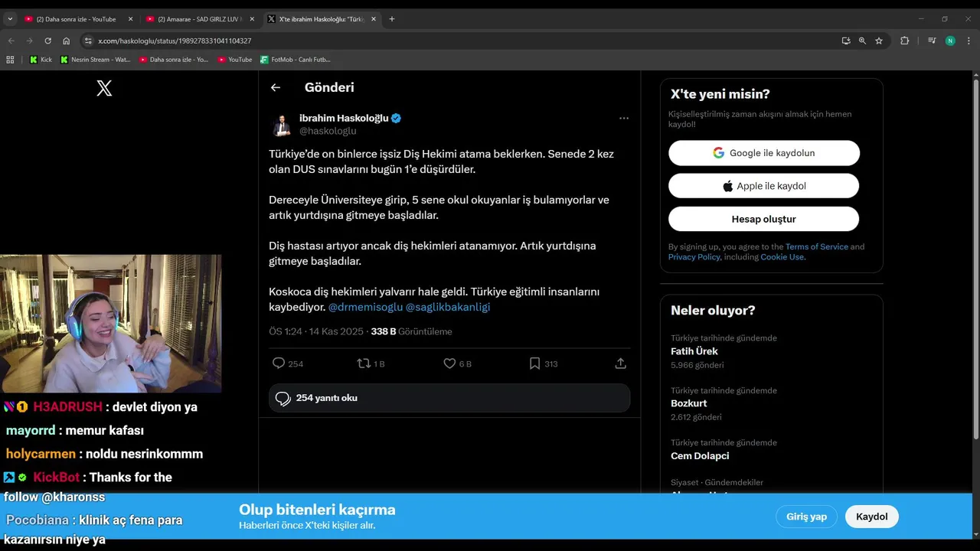Open the Nesrin Stream bookmark
980x551 pixels.
(x=96, y=59)
